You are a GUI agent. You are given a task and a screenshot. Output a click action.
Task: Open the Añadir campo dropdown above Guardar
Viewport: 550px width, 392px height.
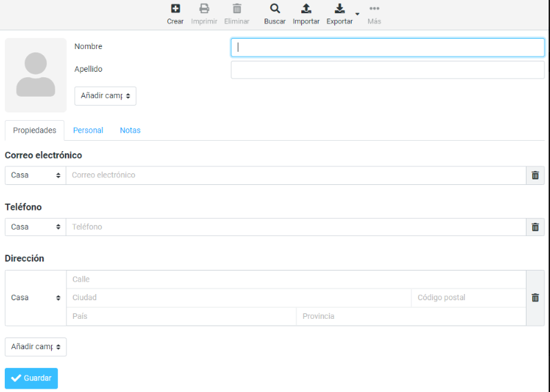(36, 347)
